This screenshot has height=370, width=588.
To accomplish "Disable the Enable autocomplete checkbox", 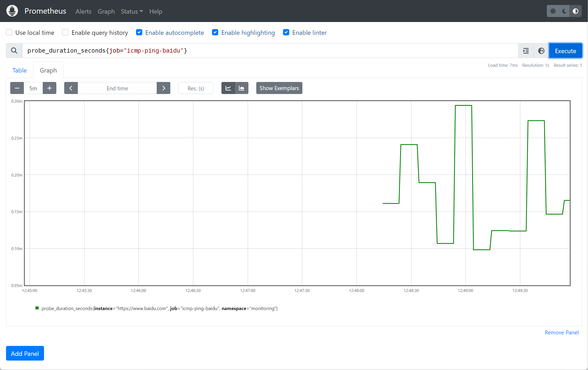I will tap(139, 32).
